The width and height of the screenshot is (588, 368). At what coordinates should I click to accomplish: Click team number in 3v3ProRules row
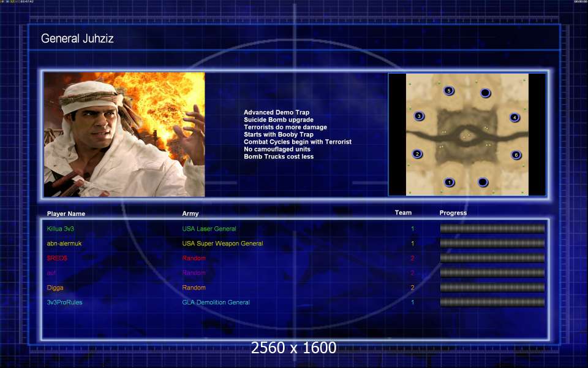click(412, 302)
